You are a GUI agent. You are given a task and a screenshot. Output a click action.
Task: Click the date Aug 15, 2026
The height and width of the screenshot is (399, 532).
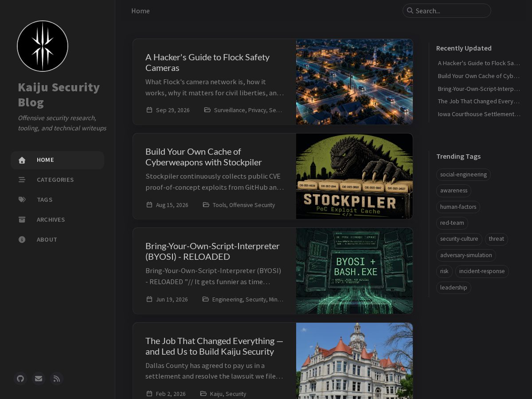point(172,205)
